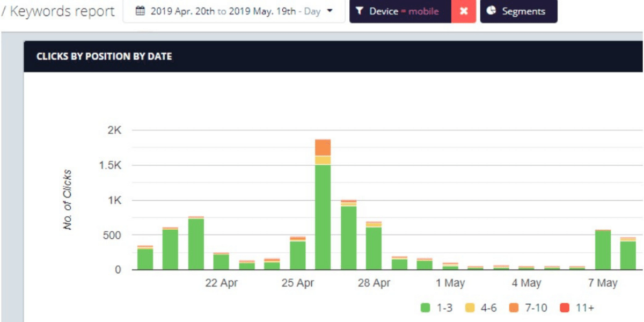The image size is (644, 322).
Task: Click the funnel icon on Device filter
Action: coord(360,11)
